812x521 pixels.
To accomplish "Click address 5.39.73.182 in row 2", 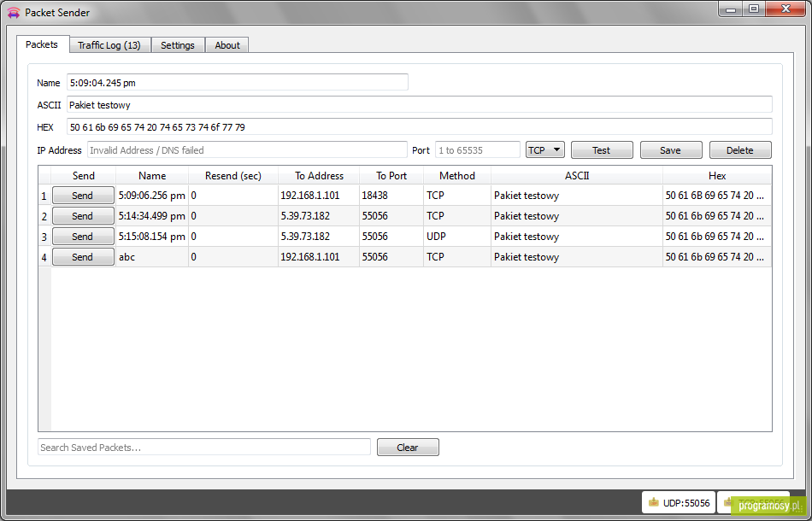I will point(319,216).
